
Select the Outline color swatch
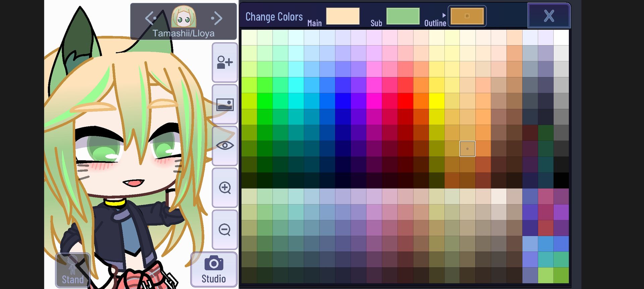point(467,16)
